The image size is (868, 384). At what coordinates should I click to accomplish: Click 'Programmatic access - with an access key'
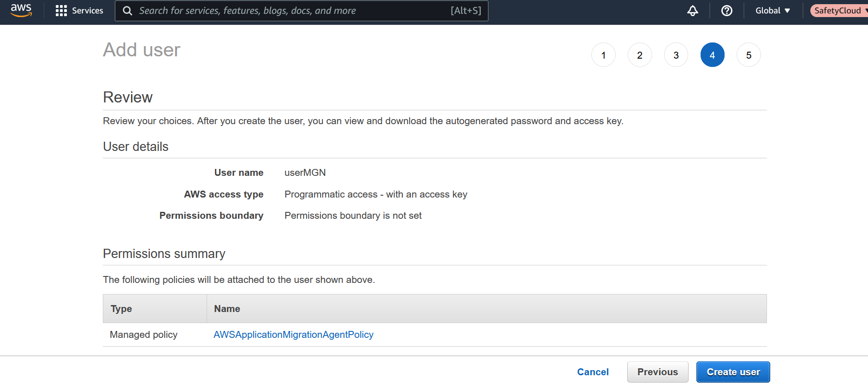tap(376, 194)
